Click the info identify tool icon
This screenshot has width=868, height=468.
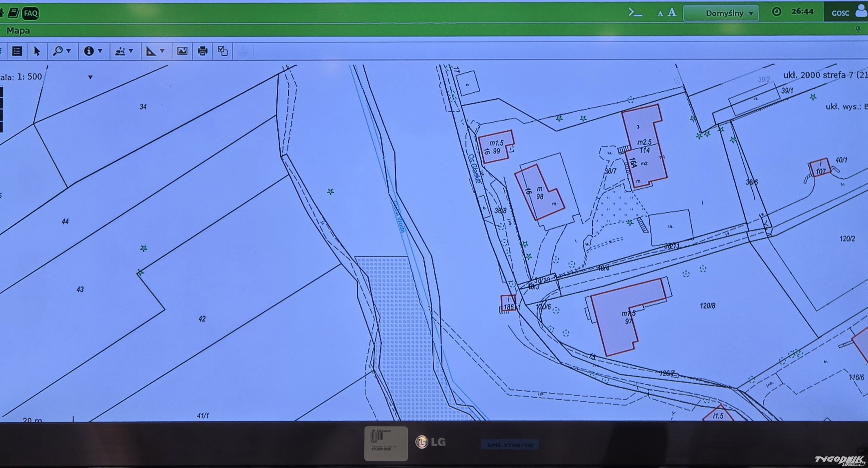click(x=88, y=51)
